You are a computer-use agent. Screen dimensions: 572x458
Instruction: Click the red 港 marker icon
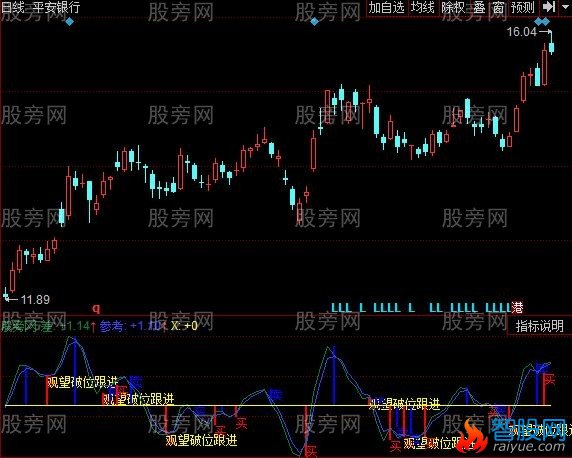tap(517, 307)
